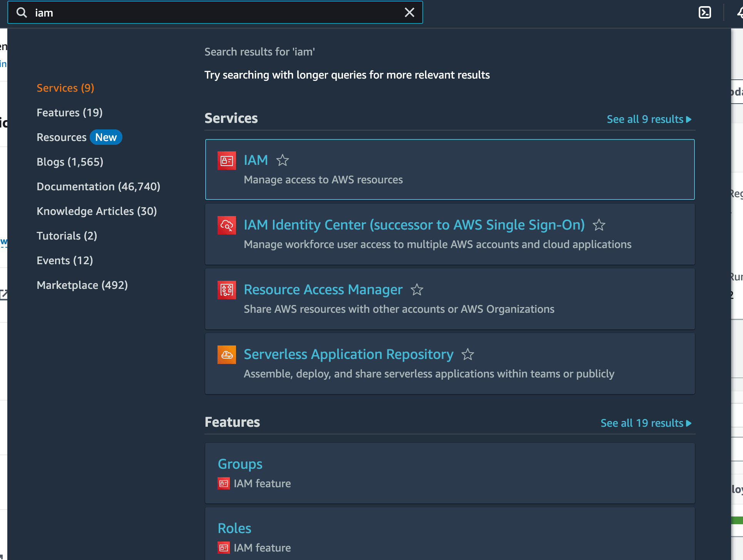Click the IAM service icon

coord(226,161)
